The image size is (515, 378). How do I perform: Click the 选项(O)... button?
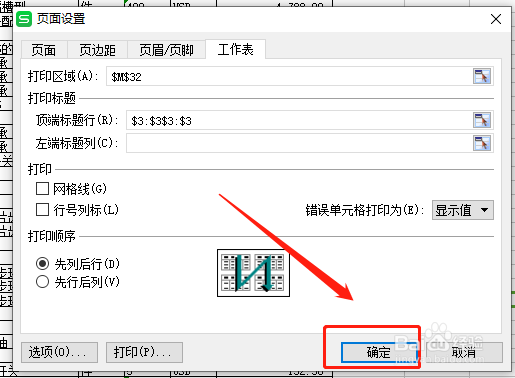[59, 352]
